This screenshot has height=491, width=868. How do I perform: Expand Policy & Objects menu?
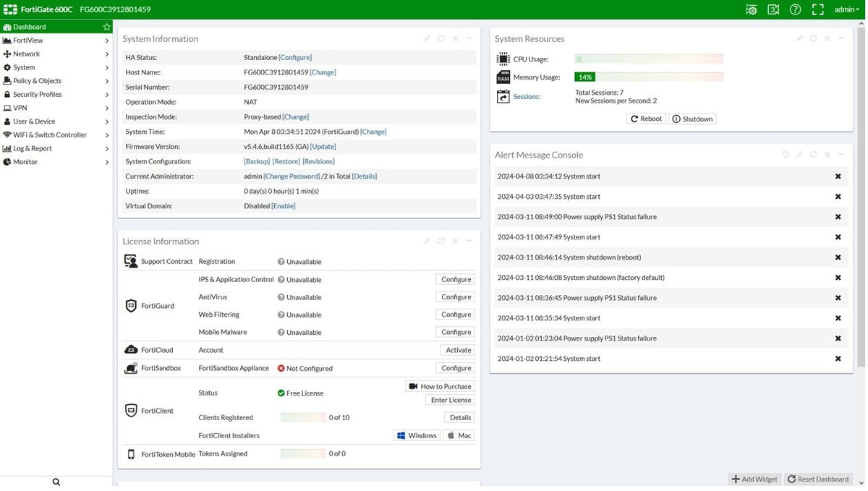(56, 81)
